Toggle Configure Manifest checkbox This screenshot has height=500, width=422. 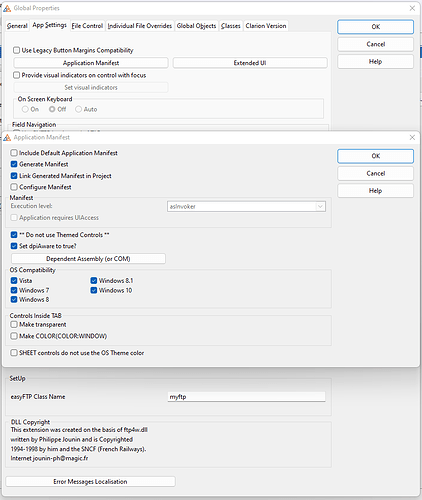click(14, 187)
